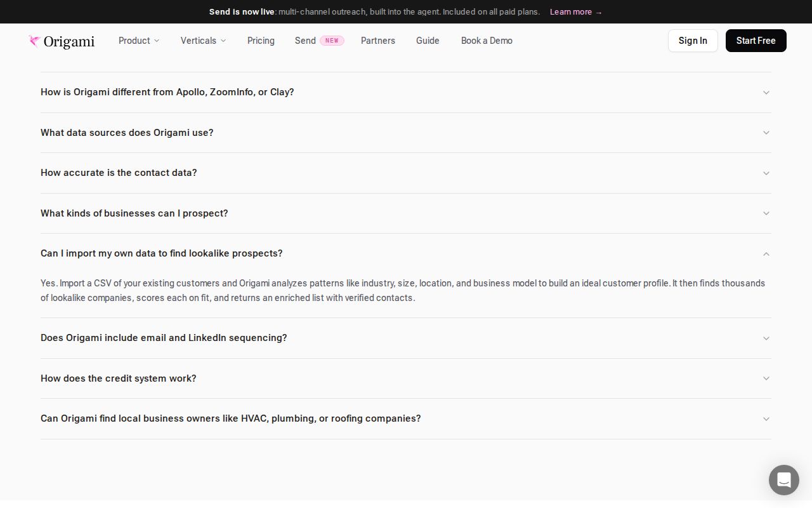Expand chevron for credit system question
Screen dimensions: 812x508
[766, 378]
